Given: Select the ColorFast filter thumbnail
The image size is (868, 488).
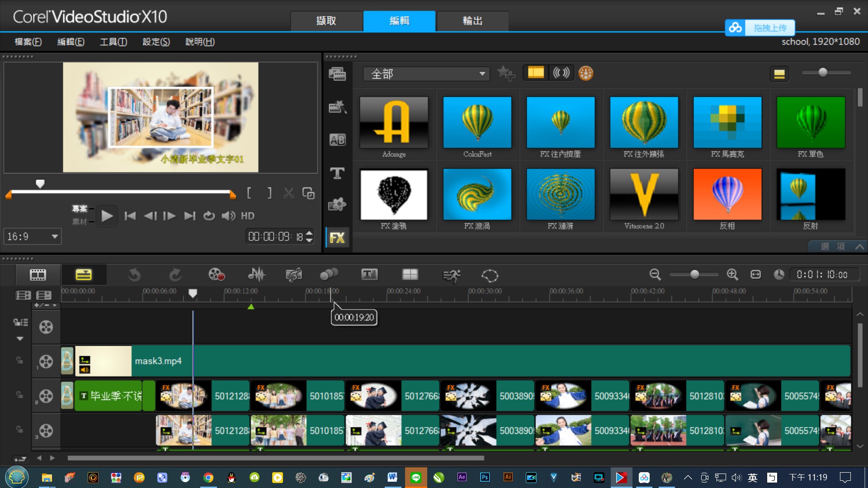Looking at the screenshot, I should (477, 122).
